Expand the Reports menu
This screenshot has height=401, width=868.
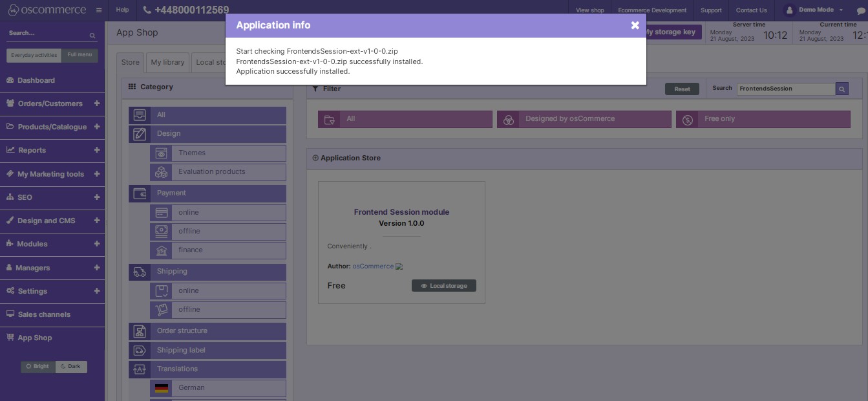(x=97, y=150)
